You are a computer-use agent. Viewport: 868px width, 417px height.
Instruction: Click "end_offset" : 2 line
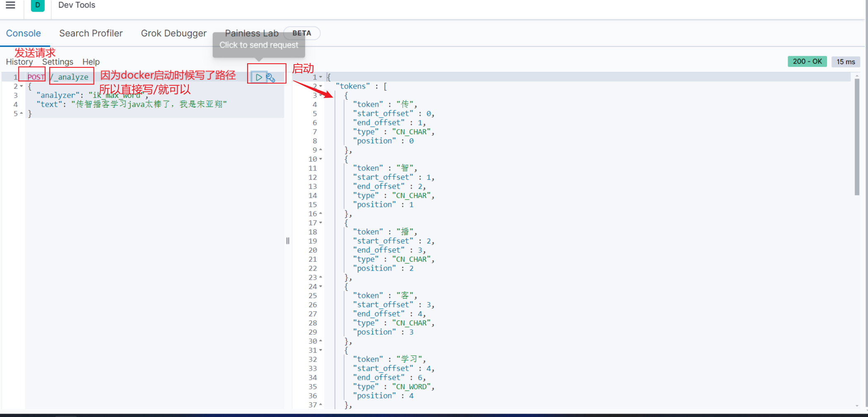390,187
